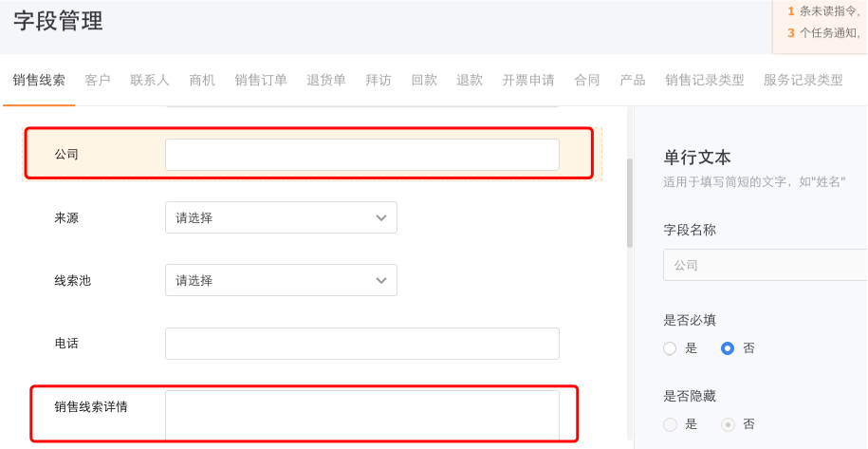Image resolution: width=868 pixels, height=449 pixels.
Task: Open the 合同 tab
Action: pos(587,81)
